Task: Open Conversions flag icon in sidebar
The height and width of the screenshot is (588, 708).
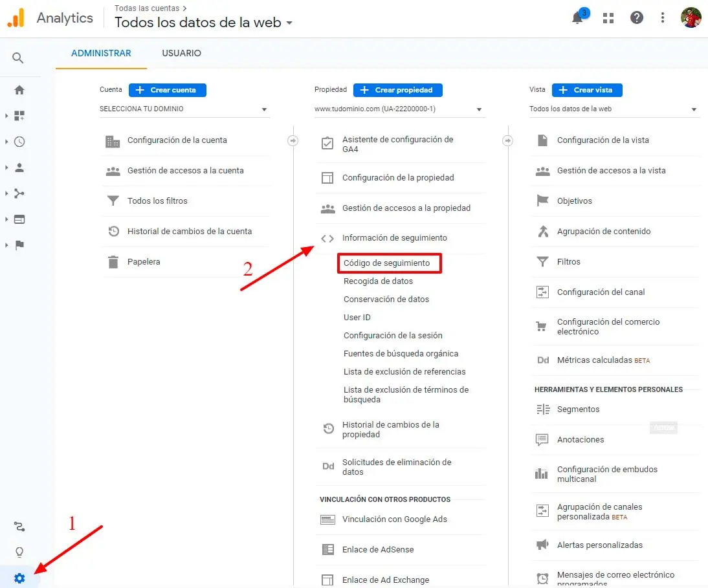Action: [19, 245]
